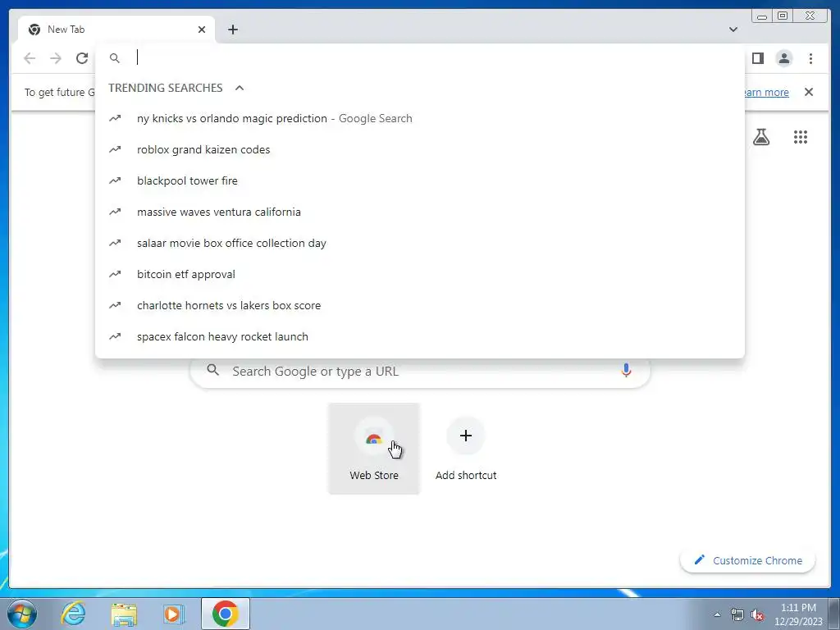Open the Search Labs flask icon
This screenshot has height=630, width=840.
pos(760,137)
